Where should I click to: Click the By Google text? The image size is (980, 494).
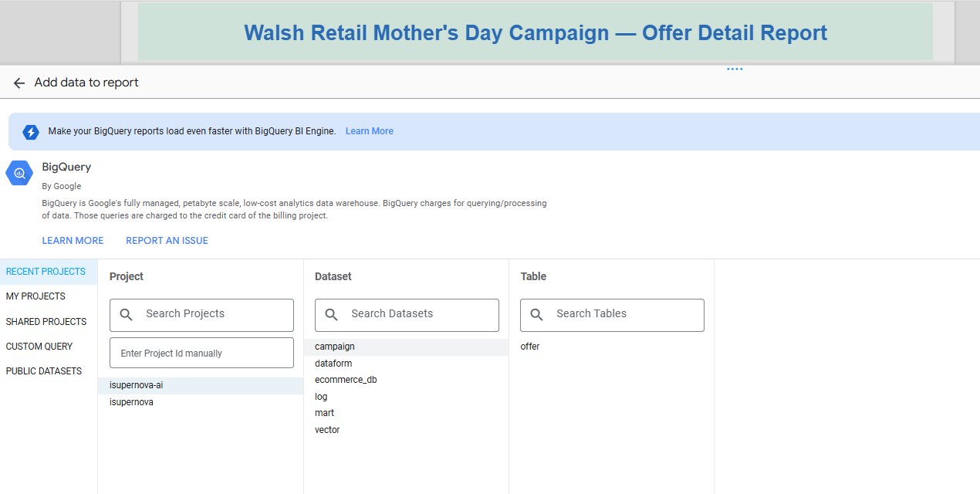62,186
